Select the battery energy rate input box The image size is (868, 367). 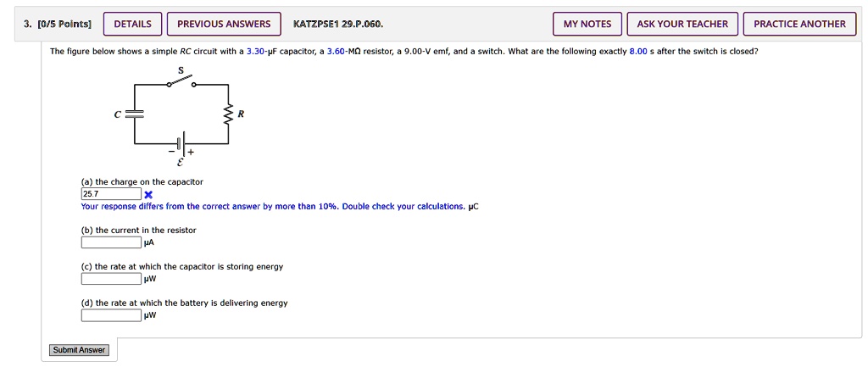click(x=111, y=315)
